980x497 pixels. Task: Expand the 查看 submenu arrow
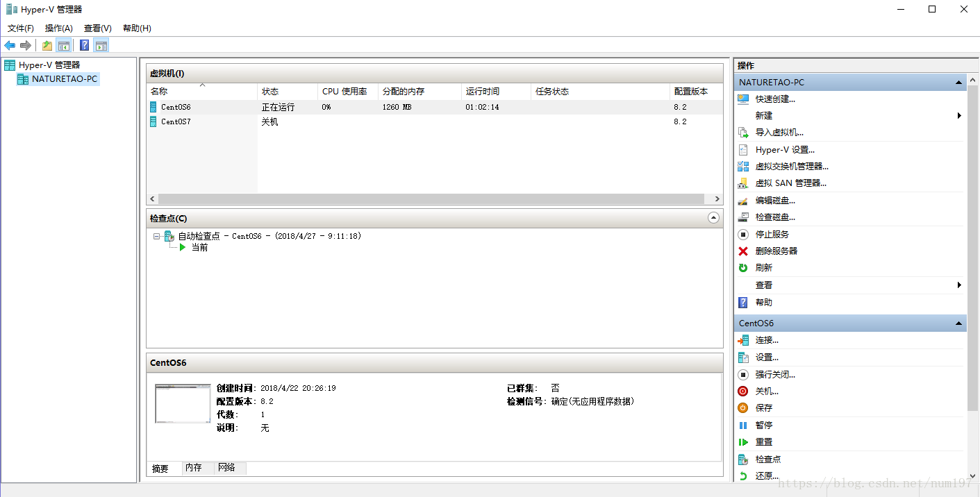click(x=959, y=285)
